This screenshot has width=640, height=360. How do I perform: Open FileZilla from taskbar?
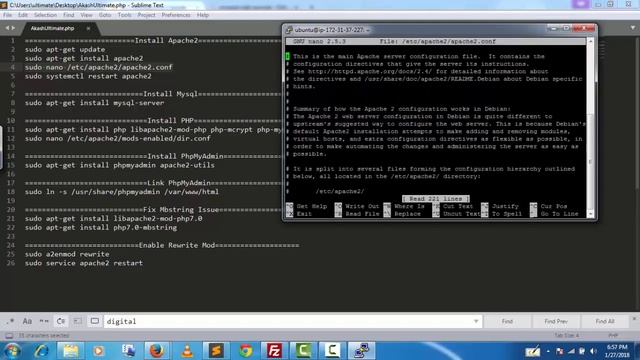click(x=274, y=351)
